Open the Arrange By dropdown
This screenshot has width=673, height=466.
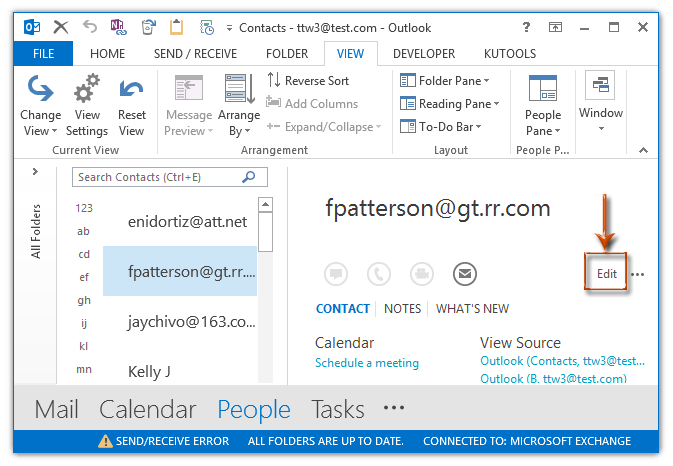click(239, 106)
